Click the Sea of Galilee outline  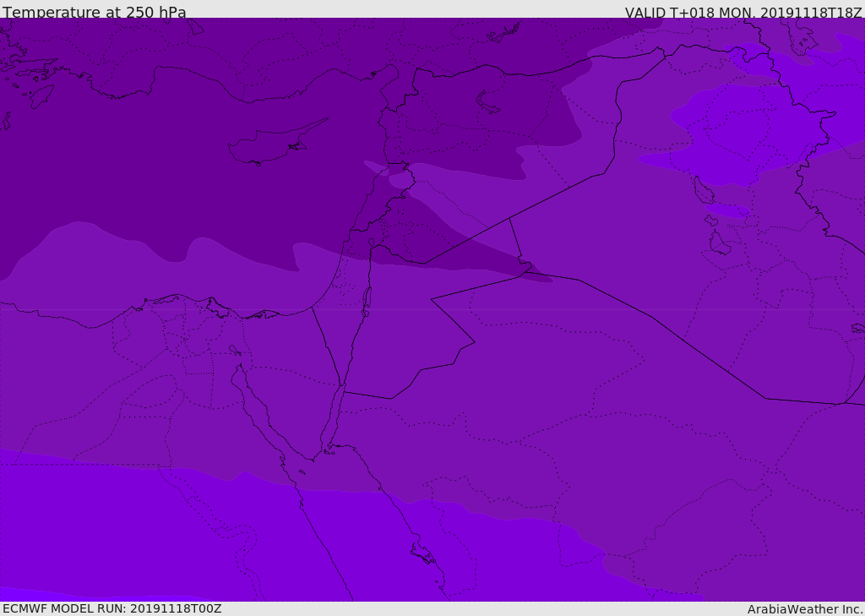pos(371,243)
